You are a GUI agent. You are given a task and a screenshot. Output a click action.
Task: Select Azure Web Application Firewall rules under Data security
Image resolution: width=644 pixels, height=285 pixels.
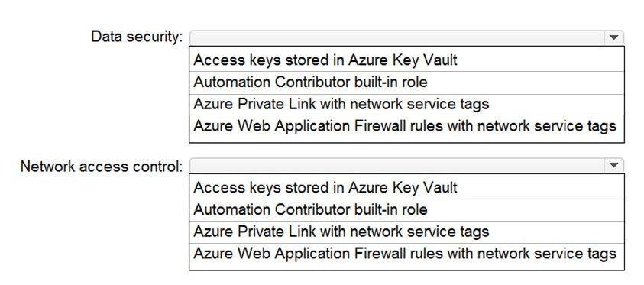[x=406, y=126]
